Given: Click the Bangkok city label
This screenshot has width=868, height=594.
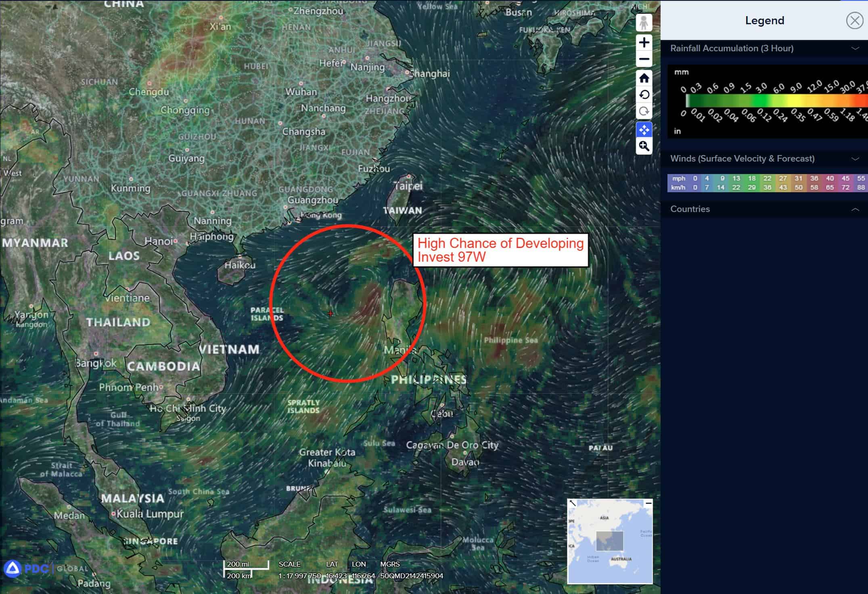Looking at the screenshot, I should (96, 363).
